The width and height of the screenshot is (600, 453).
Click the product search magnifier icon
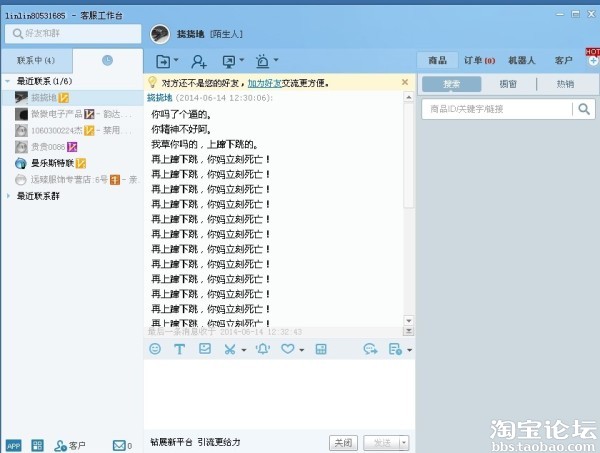[x=584, y=109]
